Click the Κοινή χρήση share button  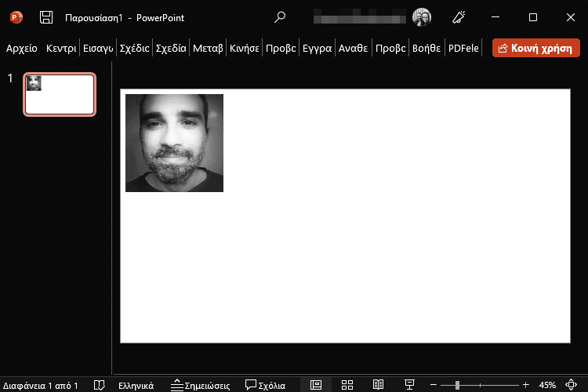click(536, 48)
